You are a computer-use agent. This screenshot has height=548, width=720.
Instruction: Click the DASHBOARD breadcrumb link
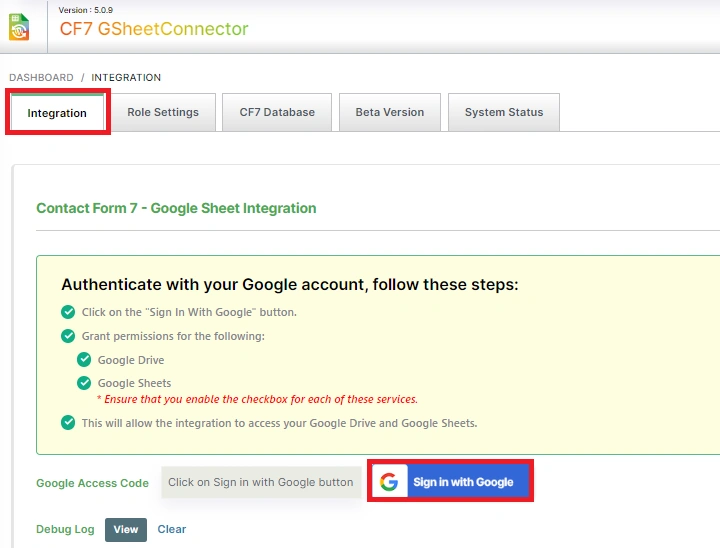pyautogui.click(x=41, y=77)
